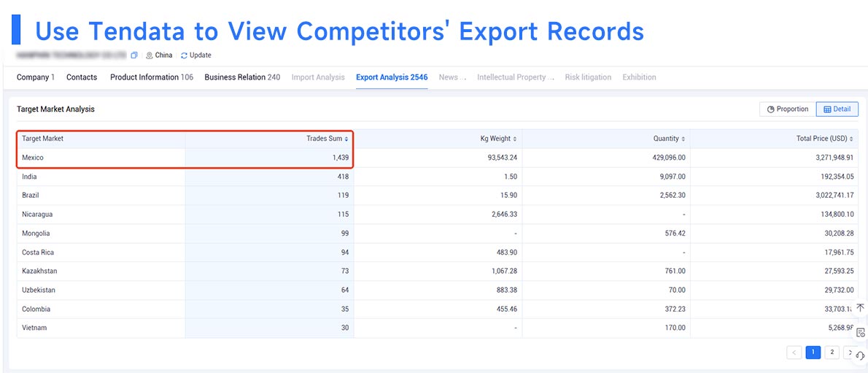868x373 pixels.
Task: Click the Update link
Action: point(200,55)
